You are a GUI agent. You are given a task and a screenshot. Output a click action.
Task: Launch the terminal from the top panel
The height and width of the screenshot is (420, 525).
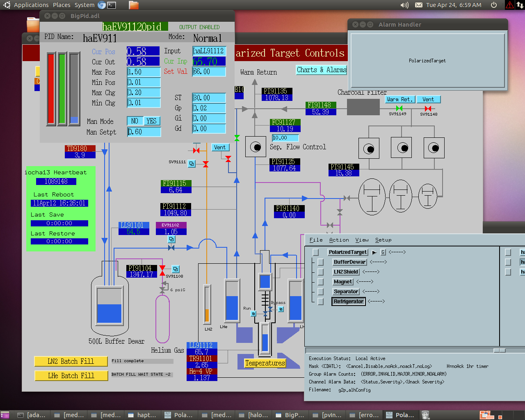pyautogui.click(x=112, y=5)
